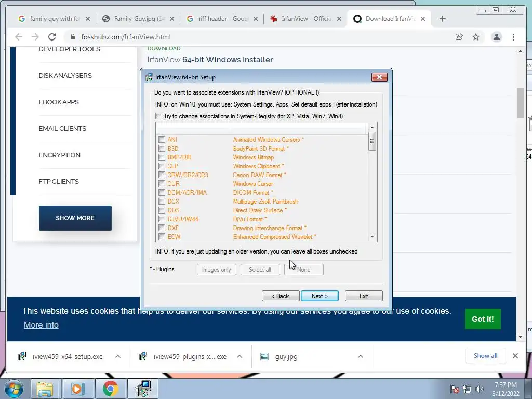Click the web page scroll-up arrow
The height and width of the screenshot is (399, 532).
[521, 51]
